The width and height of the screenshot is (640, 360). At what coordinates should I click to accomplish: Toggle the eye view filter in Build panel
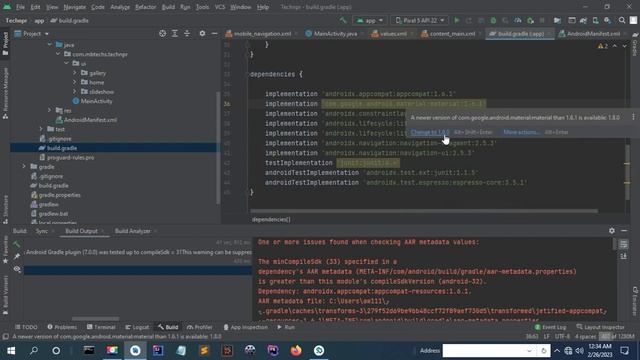pyautogui.click(x=17, y=269)
